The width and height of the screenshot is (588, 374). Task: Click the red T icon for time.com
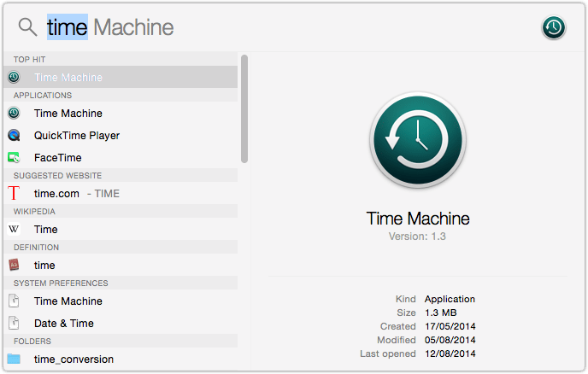(x=14, y=193)
